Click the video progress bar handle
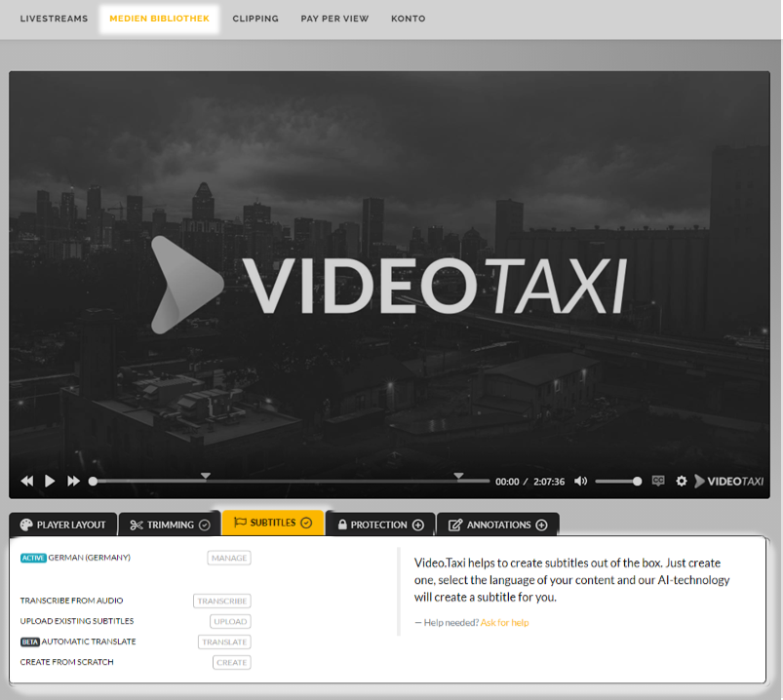The image size is (783, 700). [x=93, y=482]
